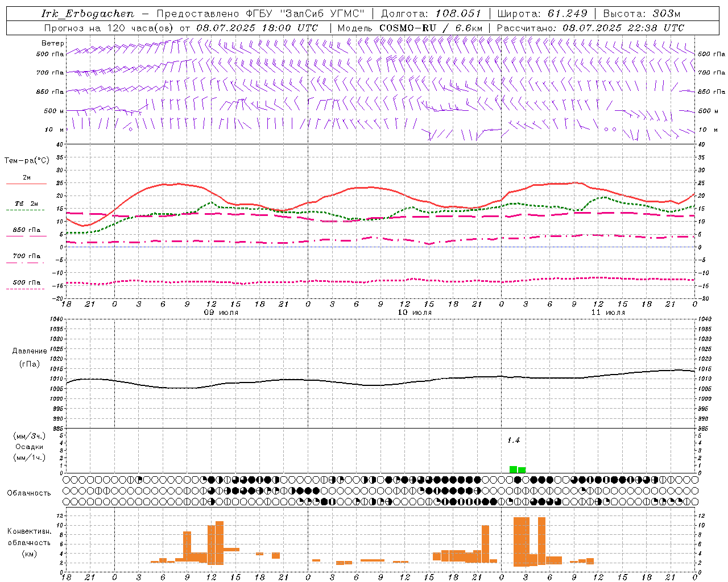This screenshot has width=728, height=582.
Task: Select the "Td 2м" dew point legend entry
Action: point(27,203)
